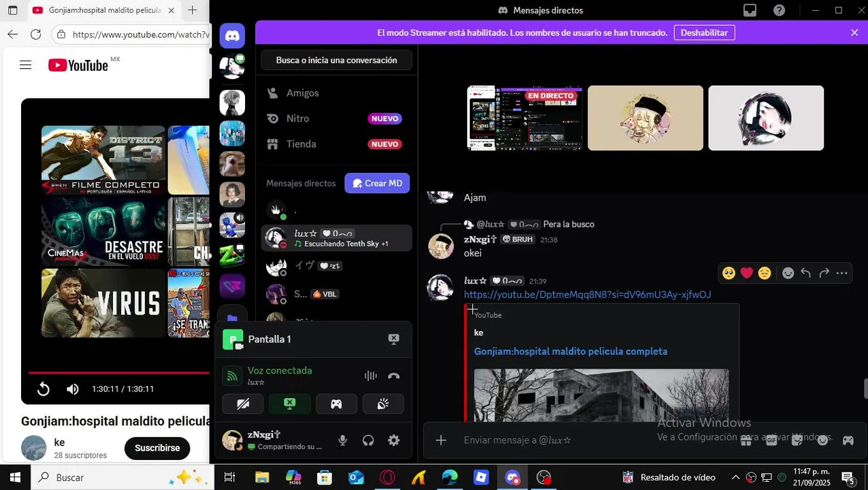Open the EN DIRECTO screen share thumbnail
The image size is (868, 490).
point(524,118)
